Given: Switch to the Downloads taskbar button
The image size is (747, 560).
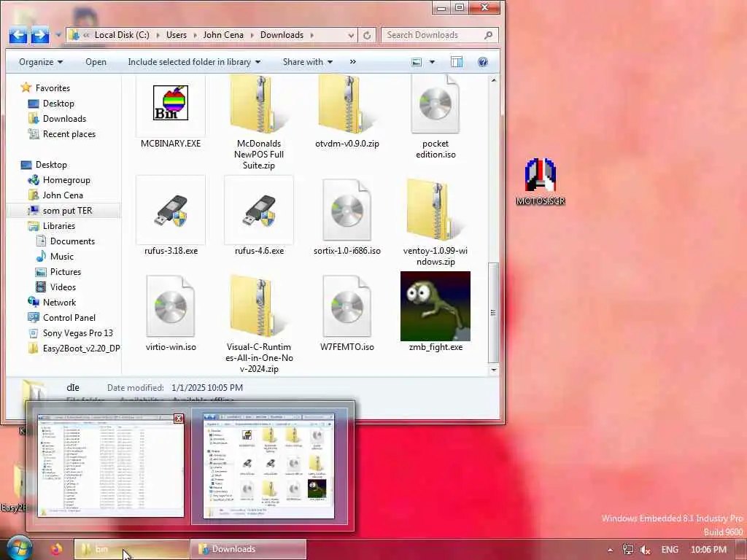Looking at the screenshot, I should click(x=248, y=549).
